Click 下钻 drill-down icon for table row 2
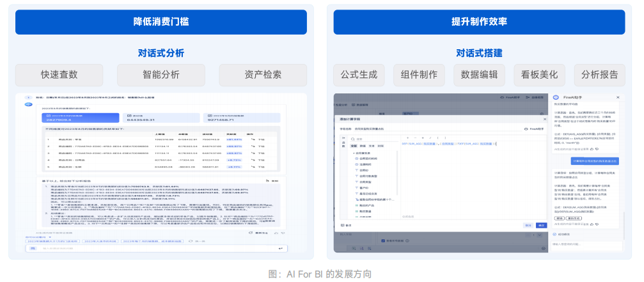 (253, 146)
